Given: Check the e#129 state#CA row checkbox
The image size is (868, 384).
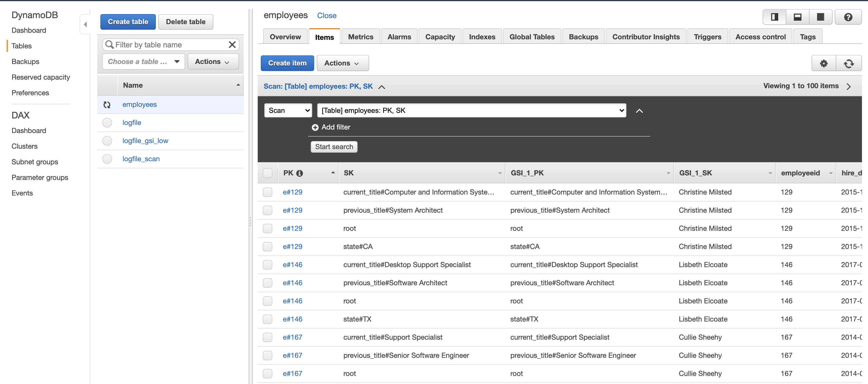Looking at the screenshot, I should (268, 247).
